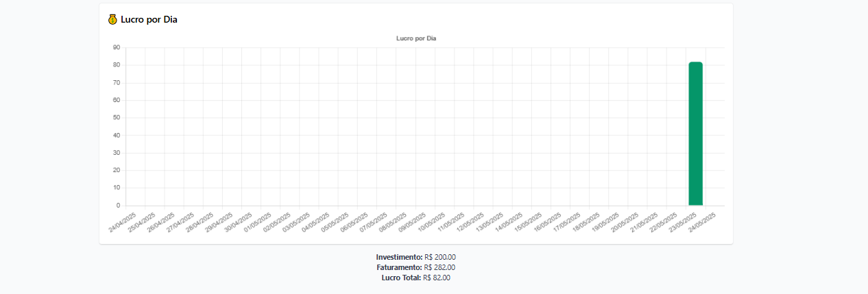868x294 pixels.
Task: Click the "Lucro por Dia" card heading
Action: point(149,19)
